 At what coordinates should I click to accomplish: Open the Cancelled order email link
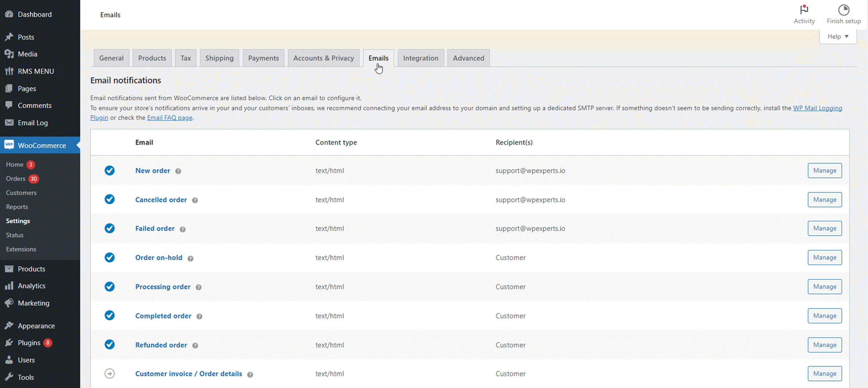click(161, 200)
